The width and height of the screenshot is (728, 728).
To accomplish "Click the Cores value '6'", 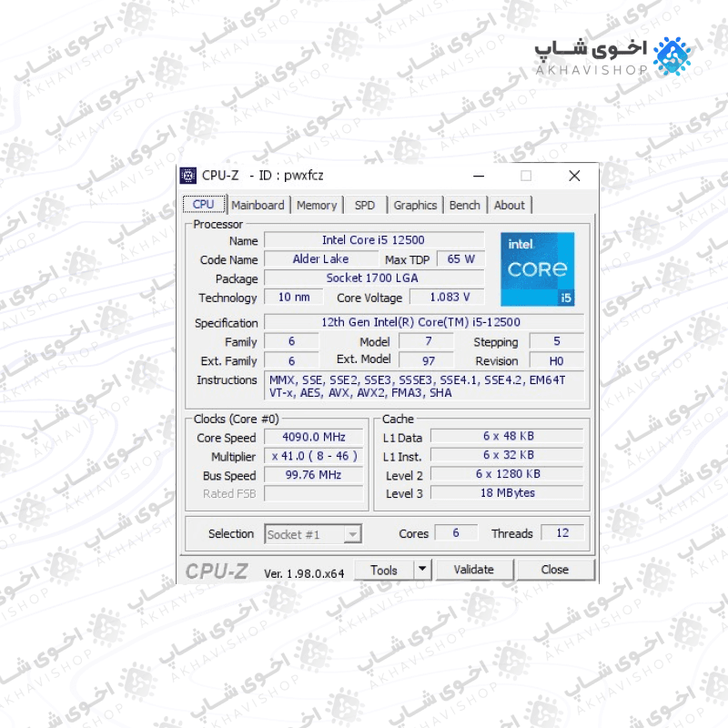I will point(456,533).
